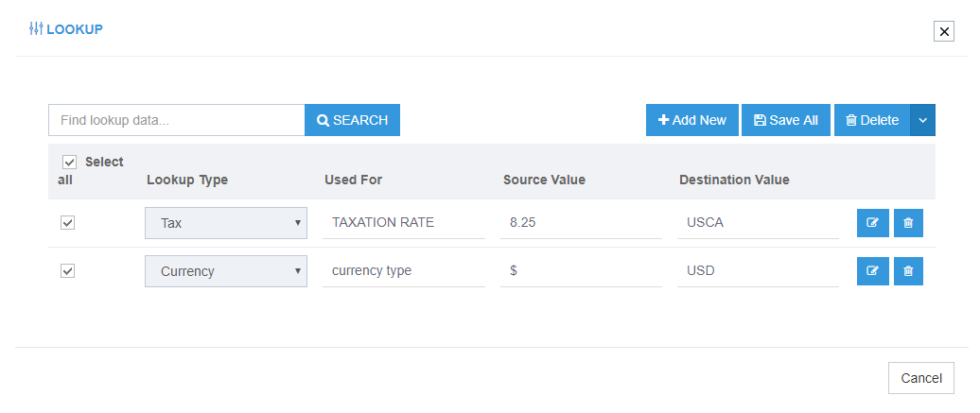Click the Add New button
The width and height of the screenshot is (980, 413).
click(691, 120)
